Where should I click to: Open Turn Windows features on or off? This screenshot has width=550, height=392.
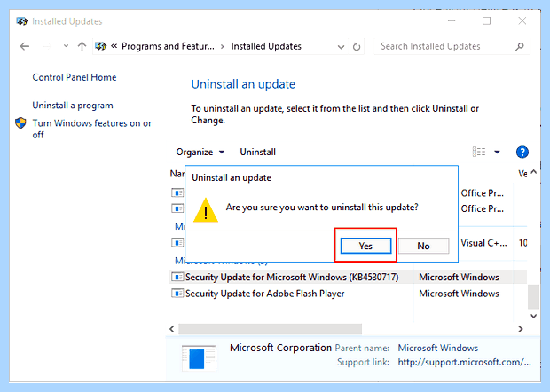(x=92, y=129)
